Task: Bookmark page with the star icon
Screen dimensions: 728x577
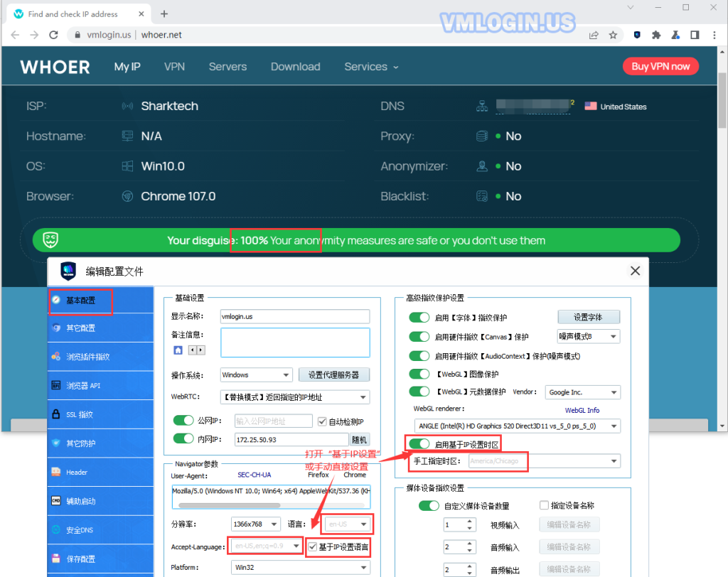Action: pyautogui.click(x=613, y=36)
